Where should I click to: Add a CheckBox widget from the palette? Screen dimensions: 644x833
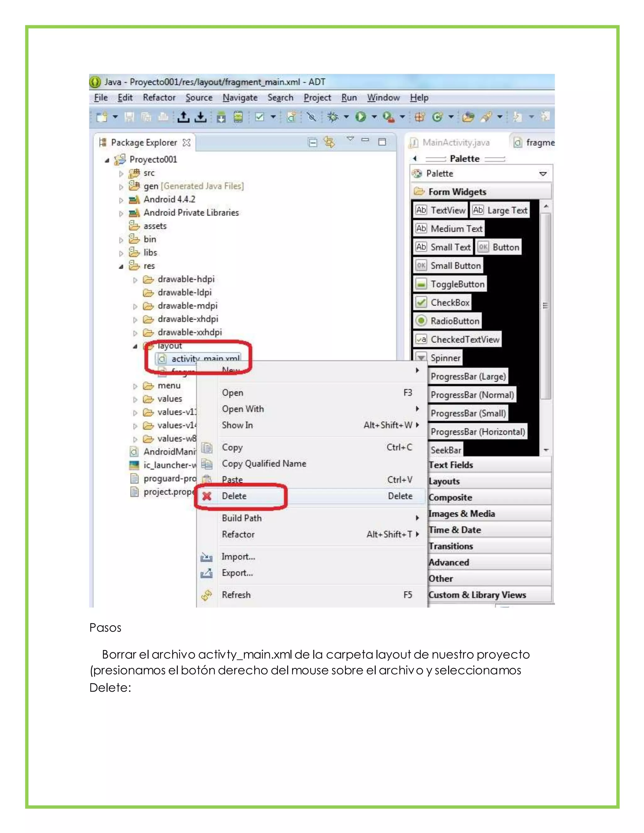pyautogui.click(x=442, y=302)
